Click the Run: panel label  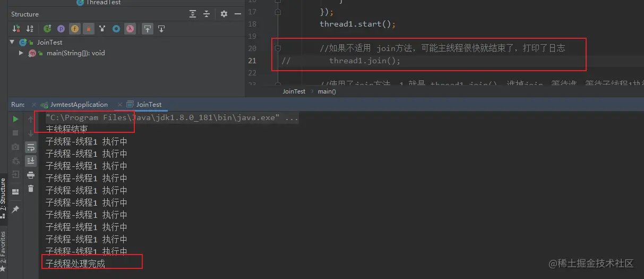[18, 105]
